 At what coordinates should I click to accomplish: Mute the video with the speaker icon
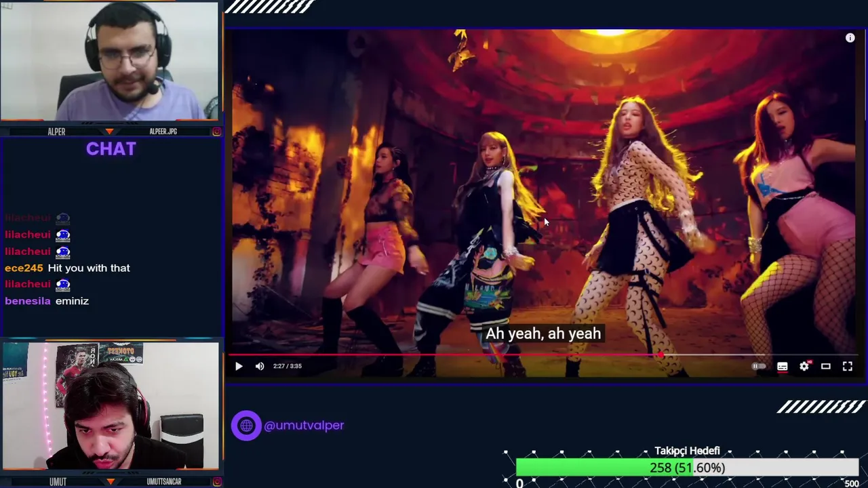point(260,366)
